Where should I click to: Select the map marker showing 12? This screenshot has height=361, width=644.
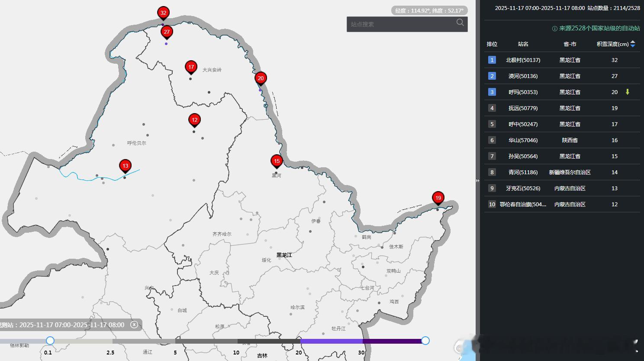pyautogui.click(x=194, y=120)
